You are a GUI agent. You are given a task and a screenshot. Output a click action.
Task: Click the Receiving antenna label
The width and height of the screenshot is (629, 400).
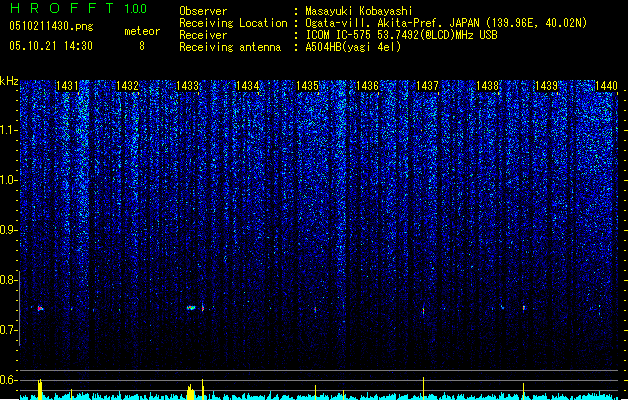(230, 47)
